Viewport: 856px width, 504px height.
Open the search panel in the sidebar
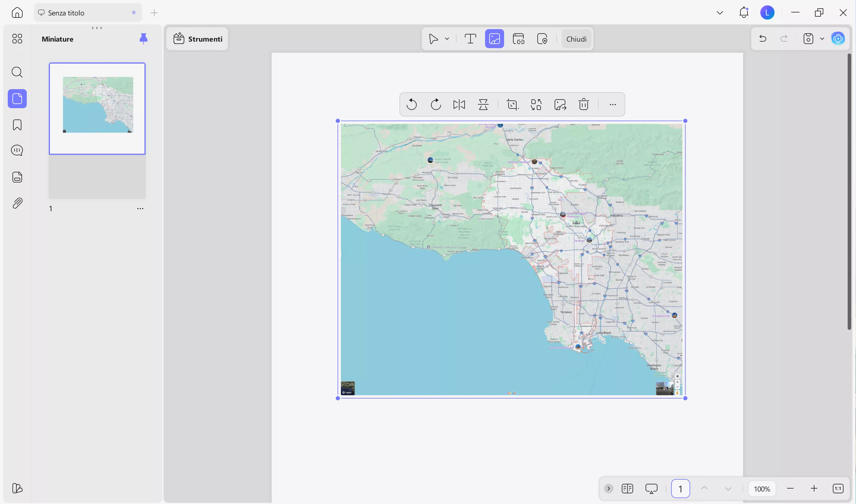(x=17, y=72)
